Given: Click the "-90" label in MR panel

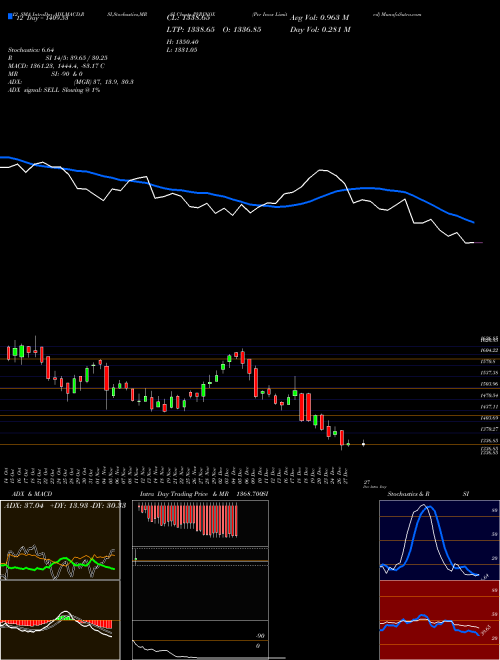Looking at the screenshot, I should click(258, 636).
